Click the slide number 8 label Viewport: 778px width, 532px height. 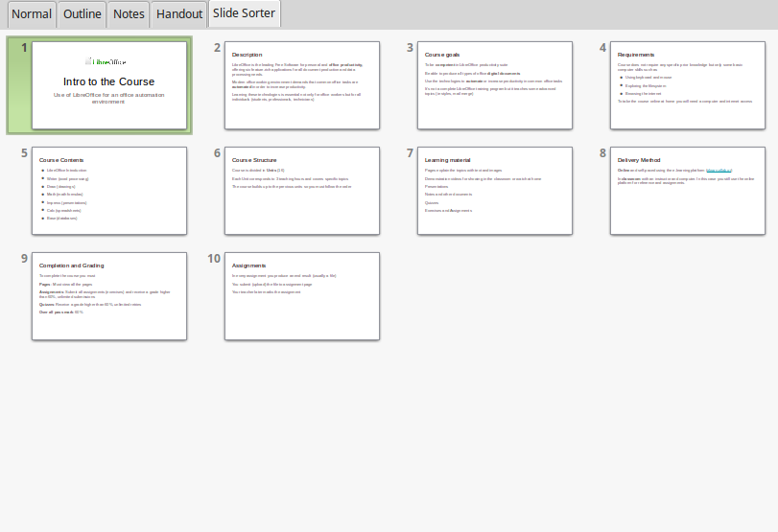[x=602, y=153]
